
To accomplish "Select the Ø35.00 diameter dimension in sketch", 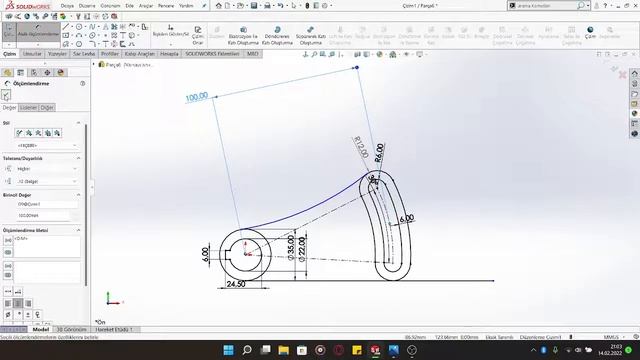I will [291, 247].
